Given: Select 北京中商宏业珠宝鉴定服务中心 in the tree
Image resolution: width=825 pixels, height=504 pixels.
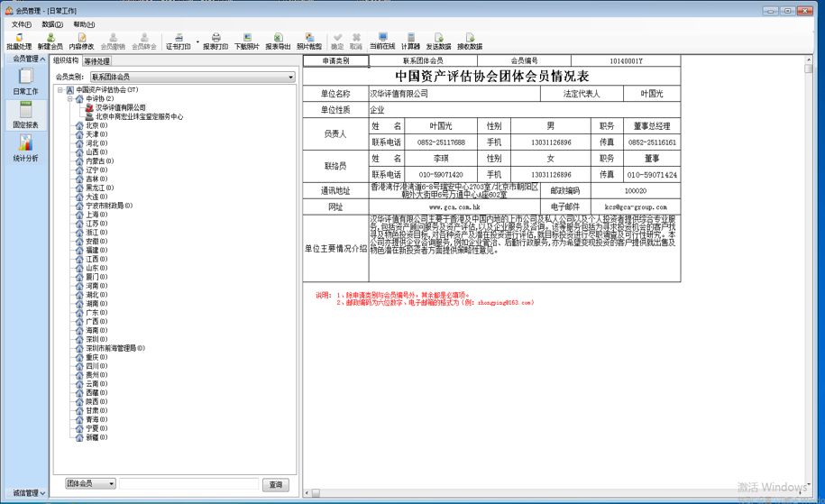Looking at the screenshot, I should pos(139,116).
